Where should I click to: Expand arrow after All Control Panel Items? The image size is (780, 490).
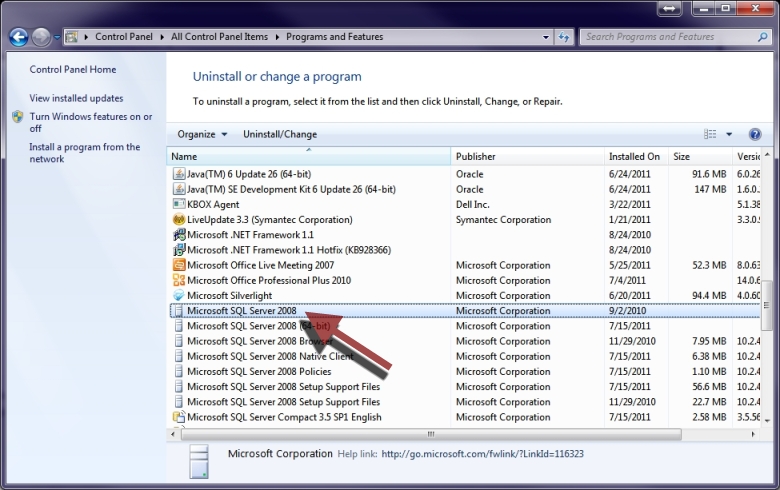(x=277, y=37)
